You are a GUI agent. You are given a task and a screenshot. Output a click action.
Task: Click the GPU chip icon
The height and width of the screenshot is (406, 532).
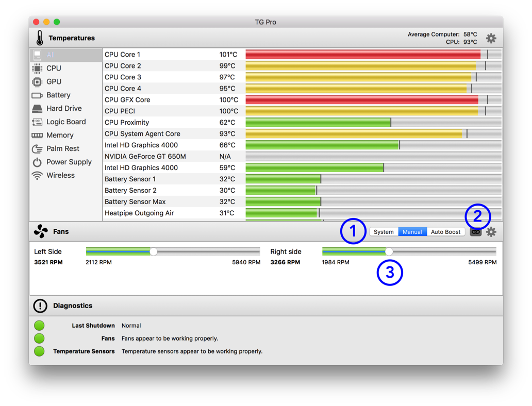coord(37,82)
